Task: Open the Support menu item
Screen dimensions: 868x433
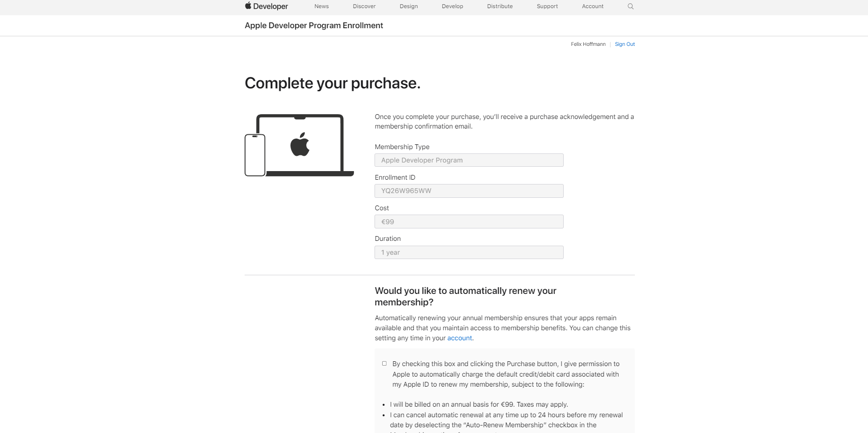Action: pyautogui.click(x=547, y=6)
